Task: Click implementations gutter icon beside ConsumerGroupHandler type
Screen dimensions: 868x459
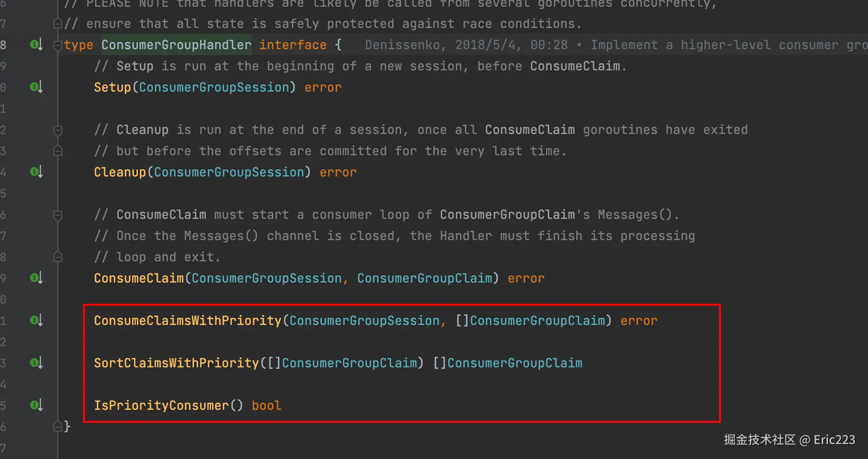Action: pyautogui.click(x=36, y=44)
